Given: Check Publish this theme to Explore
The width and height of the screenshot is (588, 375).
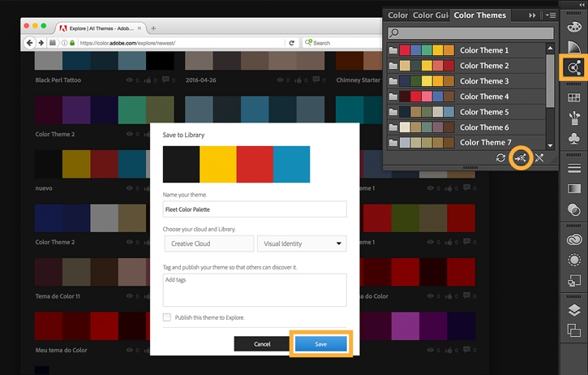Looking at the screenshot, I should (167, 317).
